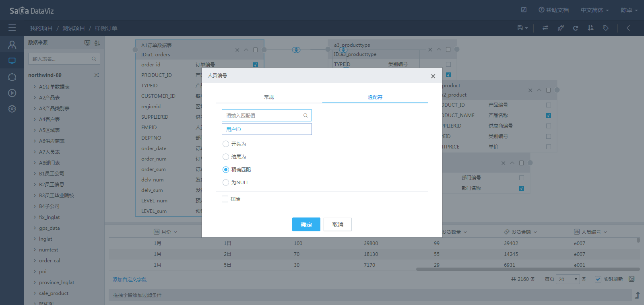Expand the A7人员表 tree item
Screen dimensions: 644x305
point(35,152)
